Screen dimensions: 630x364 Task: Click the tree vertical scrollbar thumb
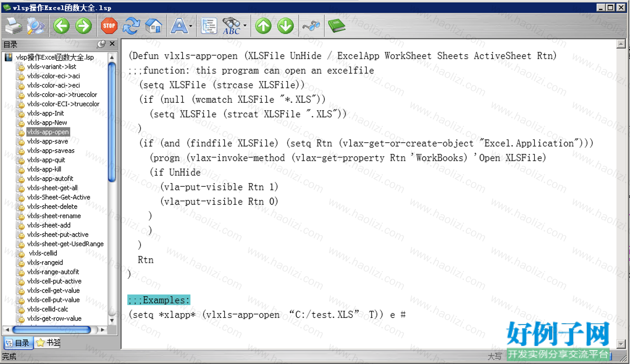click(112, 123)
